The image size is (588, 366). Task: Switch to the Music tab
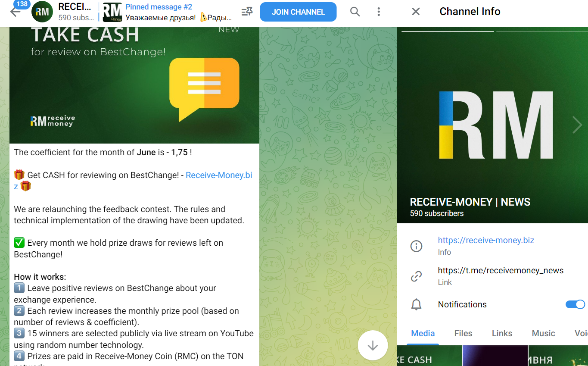[543, 333]
